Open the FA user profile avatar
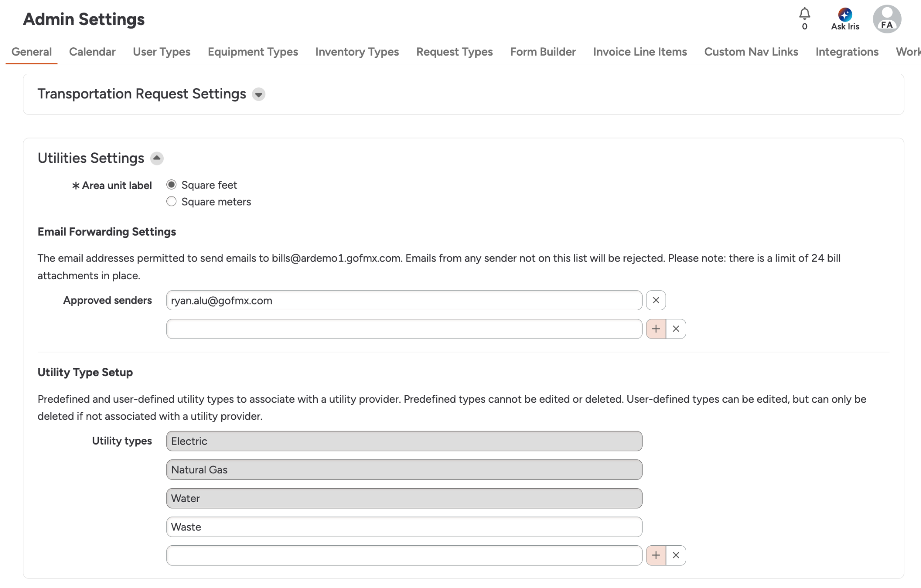The image size is (921, 588). pos(886,19)
